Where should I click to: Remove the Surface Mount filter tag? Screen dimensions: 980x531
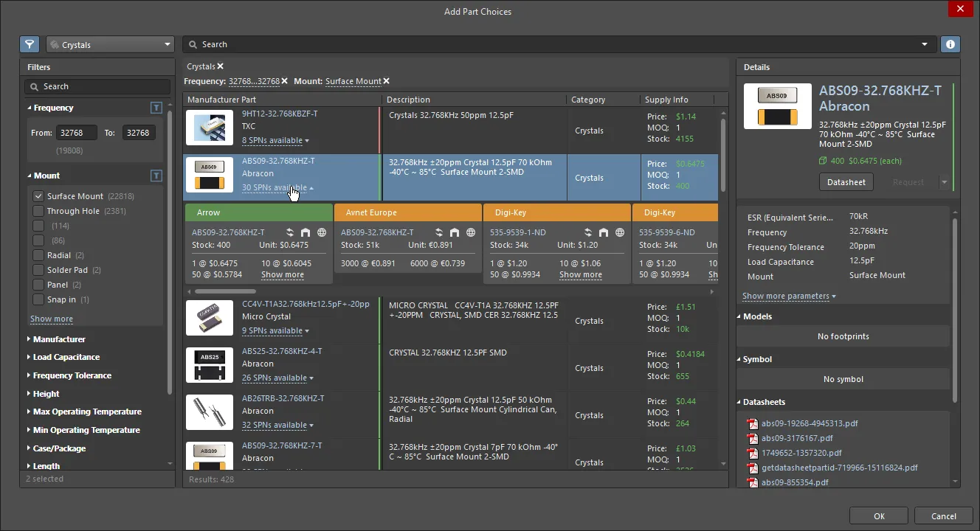[x=386, y=81]
